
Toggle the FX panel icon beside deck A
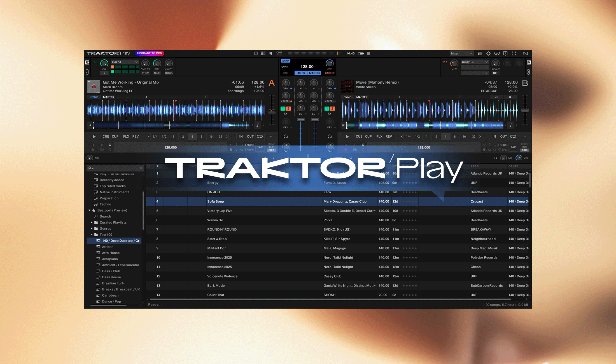tap(87, 62)
